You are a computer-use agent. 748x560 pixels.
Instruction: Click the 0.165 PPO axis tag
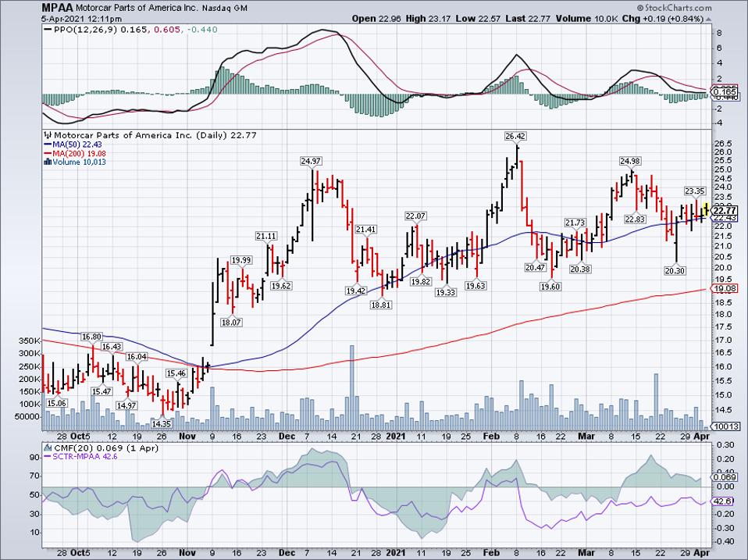click(724, 91)
